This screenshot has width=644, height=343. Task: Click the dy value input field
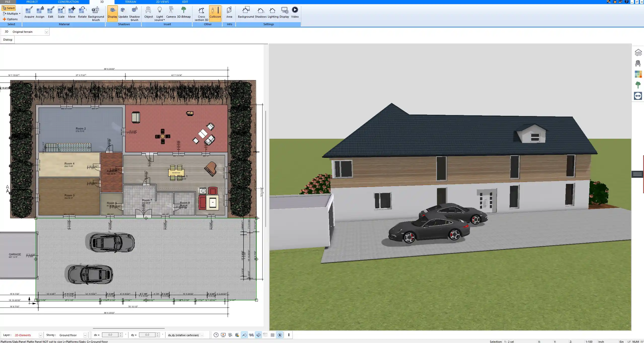(x=147, y=335)
